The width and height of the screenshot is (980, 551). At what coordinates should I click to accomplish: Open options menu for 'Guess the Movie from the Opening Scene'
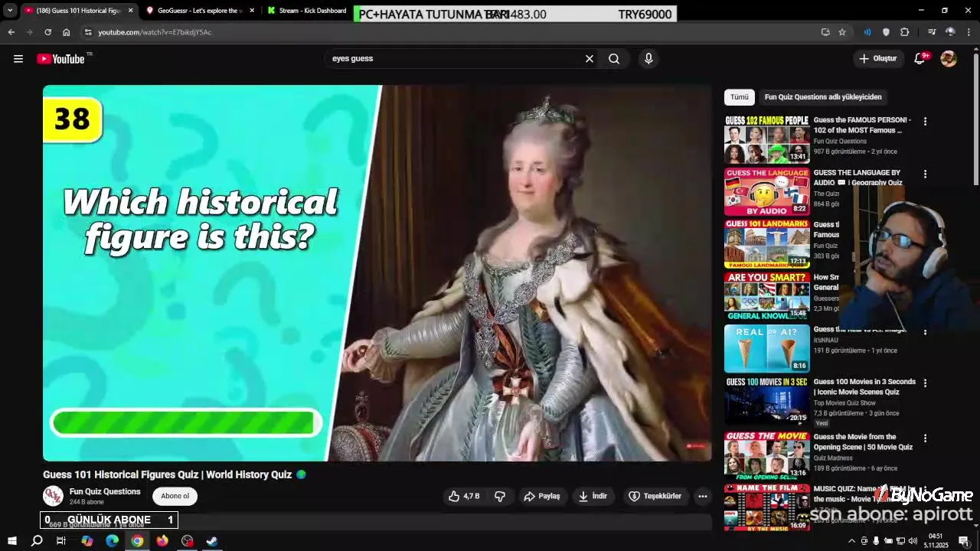pyautogui.click(x=925, y=439)
